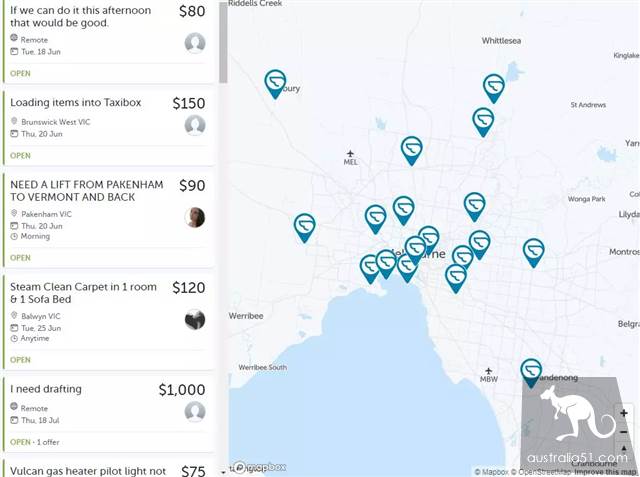640x477 pixels.
Task: Select the map pin at Dandenong
Action: (x=531, y=371)
